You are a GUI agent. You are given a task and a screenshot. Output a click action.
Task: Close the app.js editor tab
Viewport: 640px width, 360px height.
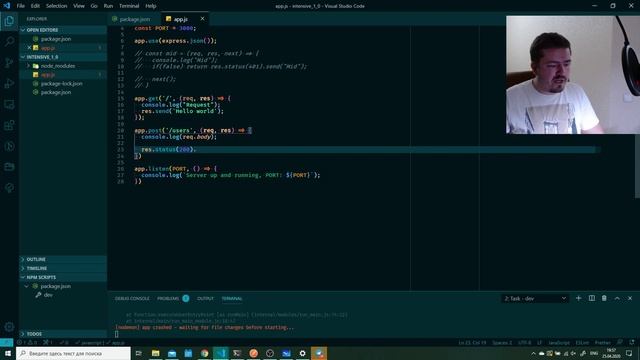pos(202,19)
